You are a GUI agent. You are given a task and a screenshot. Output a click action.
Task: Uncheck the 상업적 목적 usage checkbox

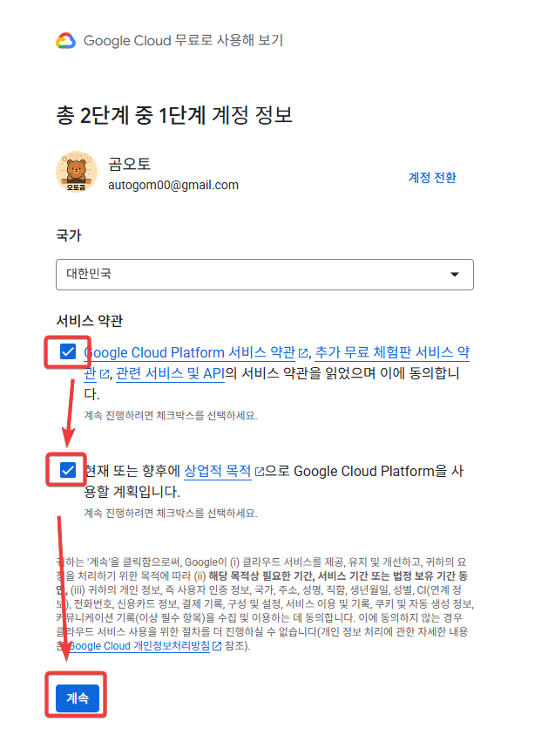click(68, 471)
